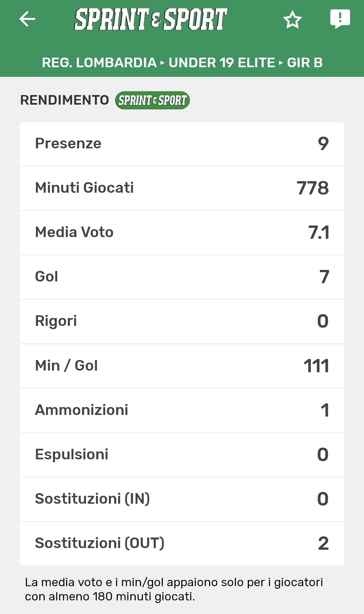Tap the Minuti Giocati row
The image size is (364, 614).
tap(182, 188)
